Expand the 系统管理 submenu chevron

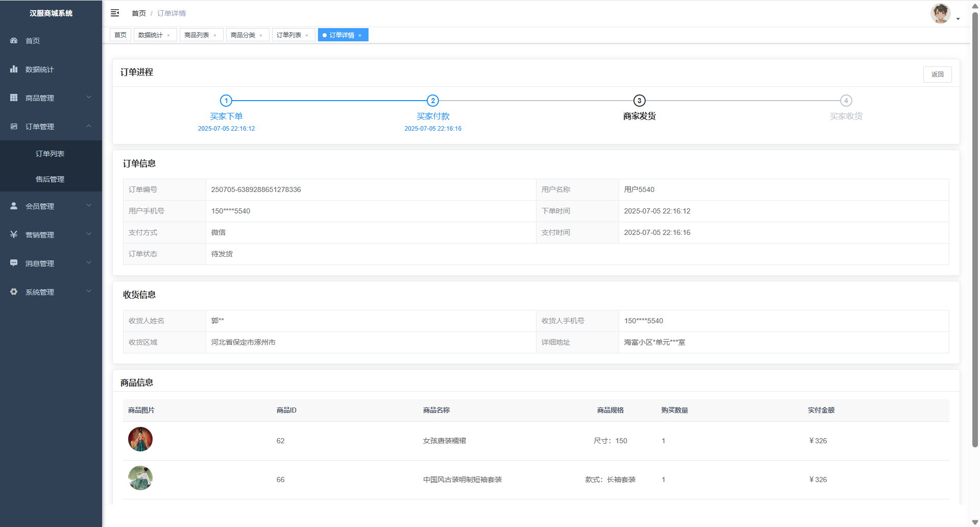pyautogui.click(x=89, y=291)
